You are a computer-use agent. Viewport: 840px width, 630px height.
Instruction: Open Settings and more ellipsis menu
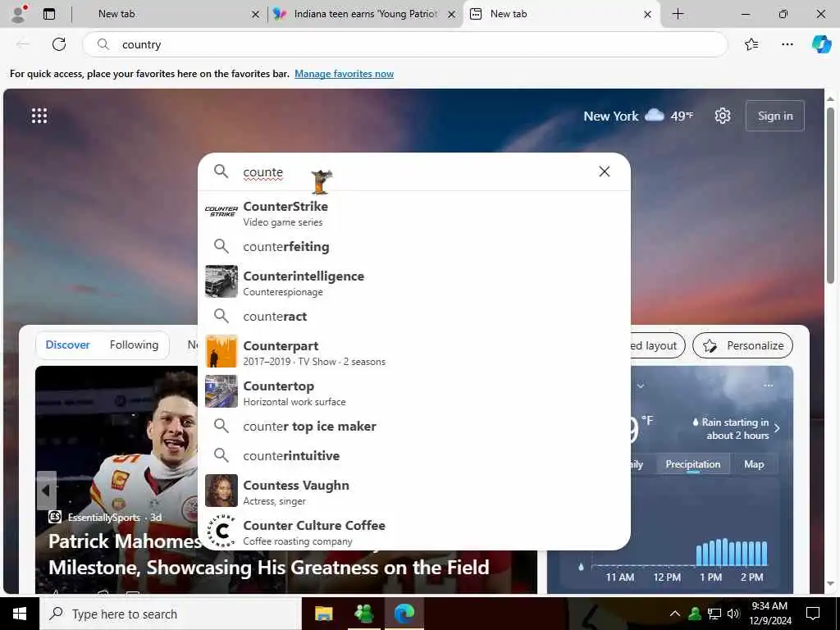[787, 44]
